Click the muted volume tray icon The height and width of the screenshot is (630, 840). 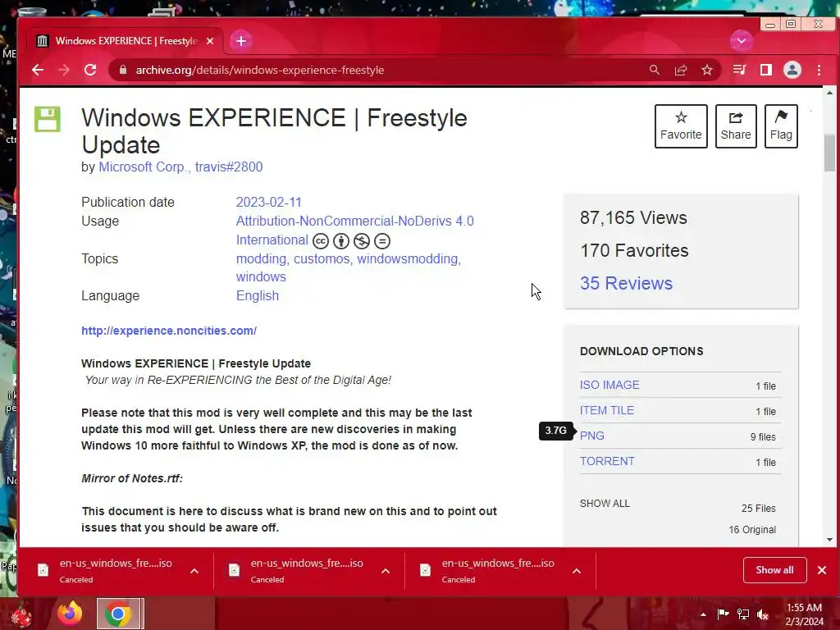click(763, 614)
